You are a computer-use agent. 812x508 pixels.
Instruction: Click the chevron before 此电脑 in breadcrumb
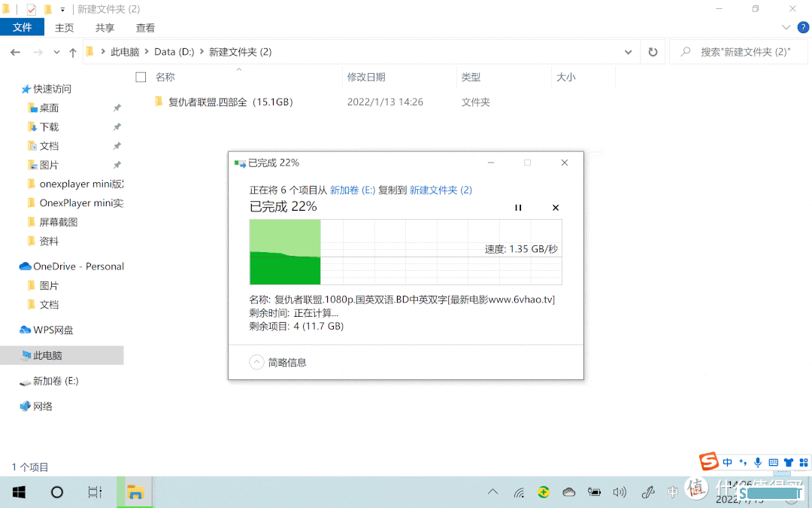103,52
